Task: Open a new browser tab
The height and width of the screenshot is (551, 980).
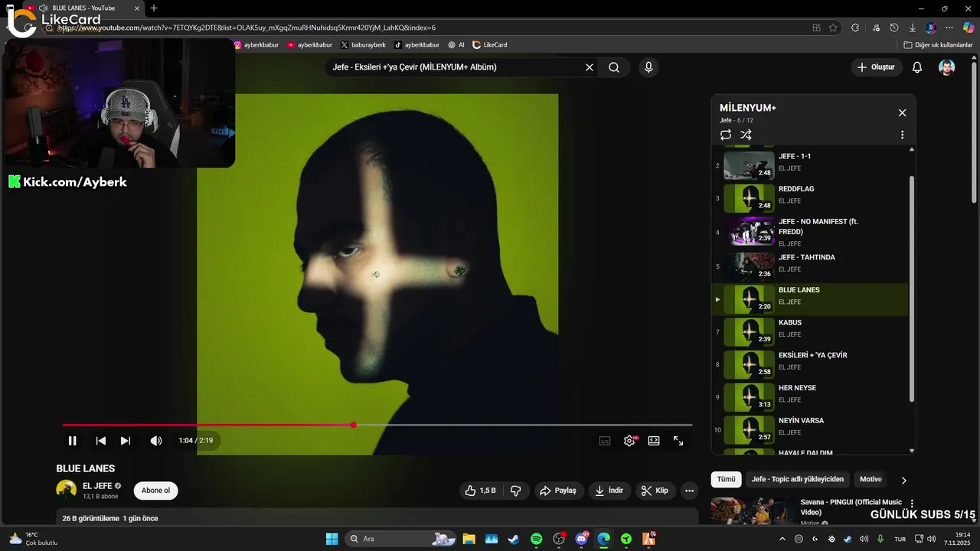Action: pyautogui.click(x=154, y=8)
